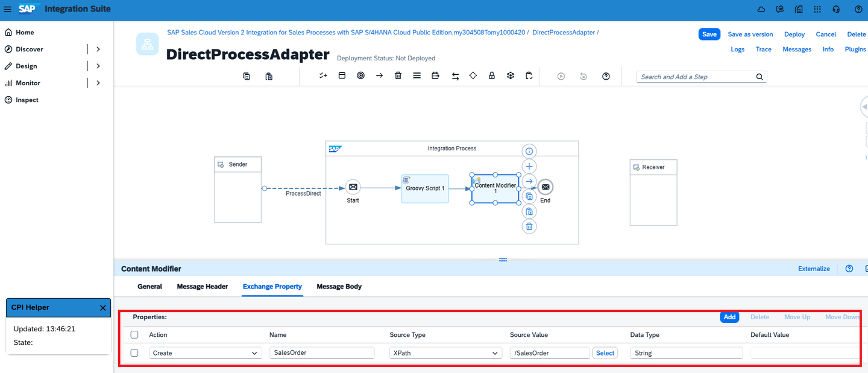Expand the Design navigation chevron
Viewport: 868px width, 373px height.
pos(98,66)
